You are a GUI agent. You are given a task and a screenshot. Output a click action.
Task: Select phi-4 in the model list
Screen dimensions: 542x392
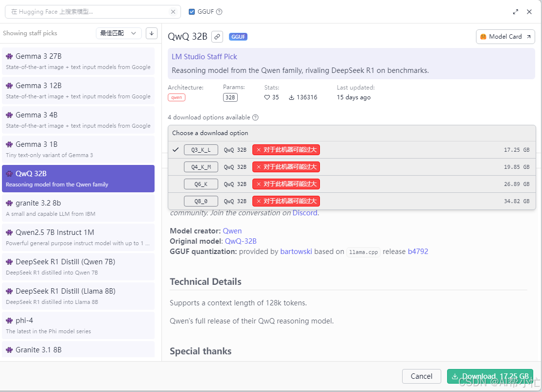78,325
